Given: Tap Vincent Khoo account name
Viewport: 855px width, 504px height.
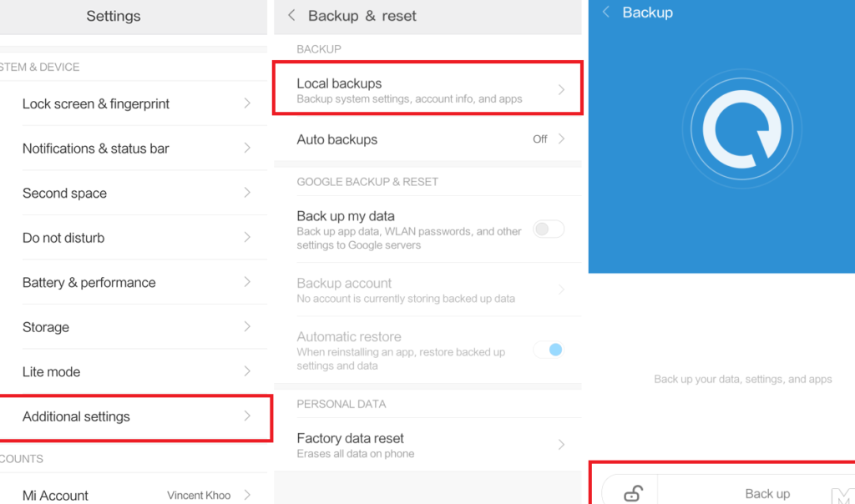Looking at the screenshot, I should coord(199,496).
